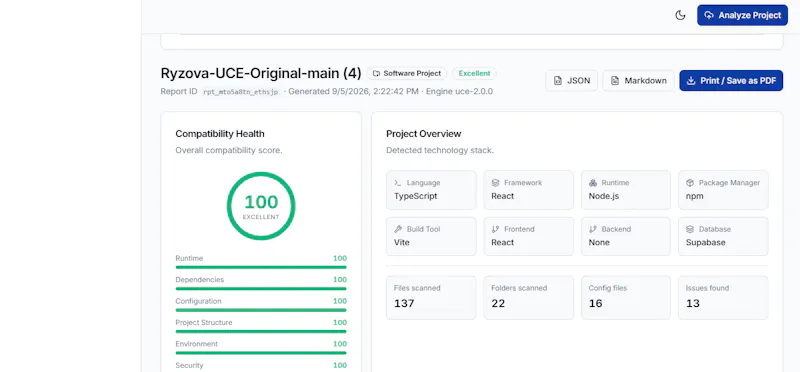Export the report as Markdown
The width and height of the screenshot is (800, 372).
pos(638,81)
